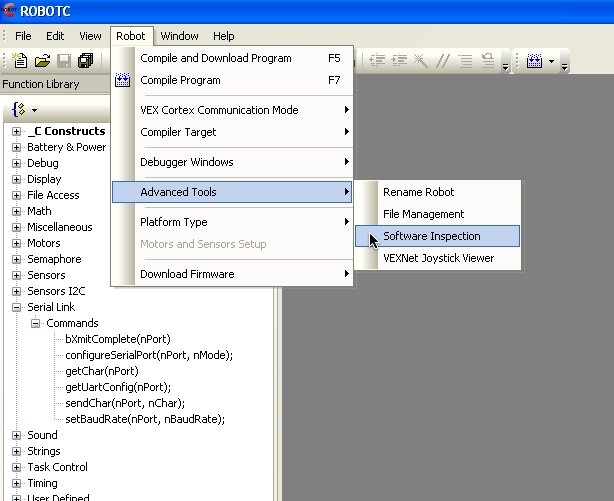614x501 pixels.
Task: Select Software Inspection from submenu
Action: [x=437, y=236]
